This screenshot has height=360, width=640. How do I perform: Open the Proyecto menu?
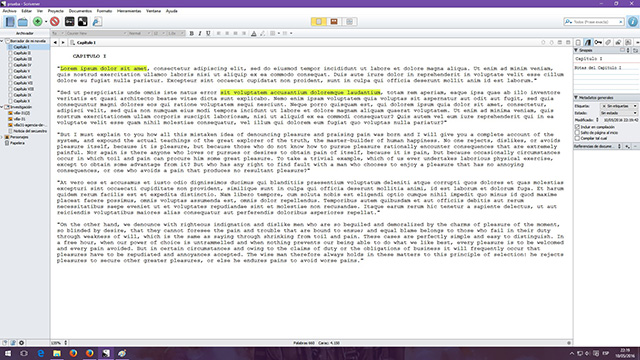coord(56,11)
